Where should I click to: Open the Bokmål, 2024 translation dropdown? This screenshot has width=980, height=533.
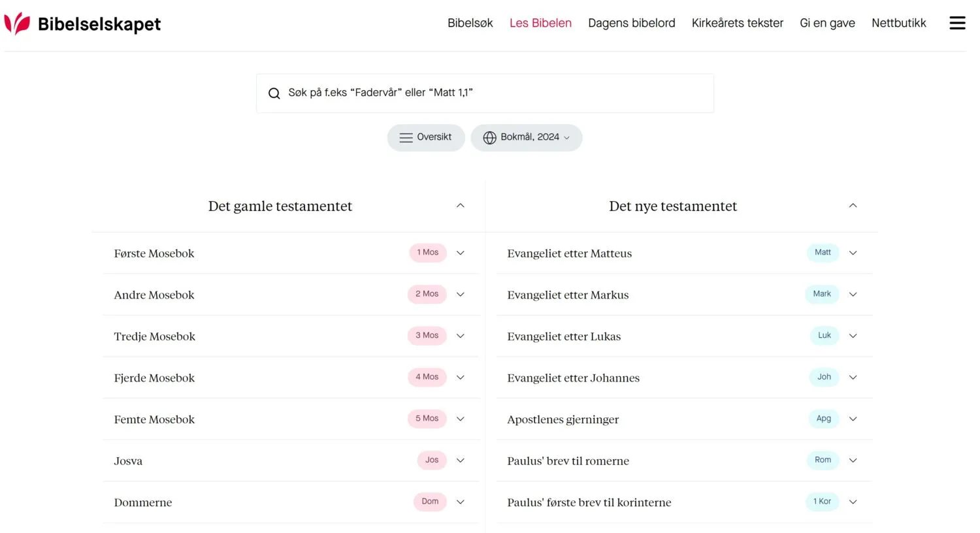point(527,138)
